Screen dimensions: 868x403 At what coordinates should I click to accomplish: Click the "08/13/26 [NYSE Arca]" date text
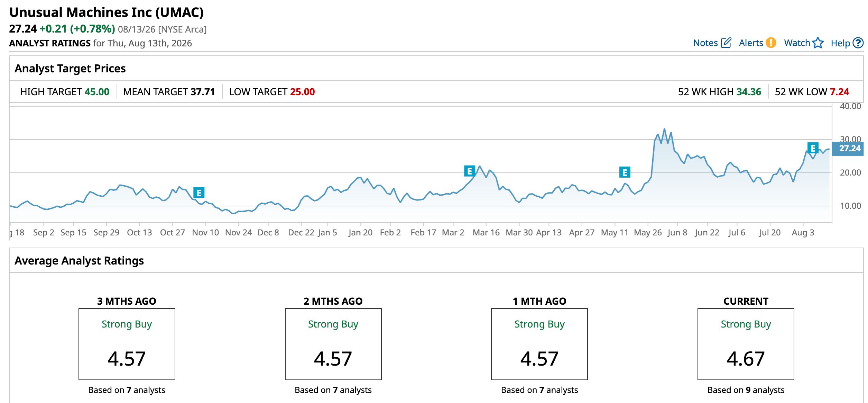(162, 29)
